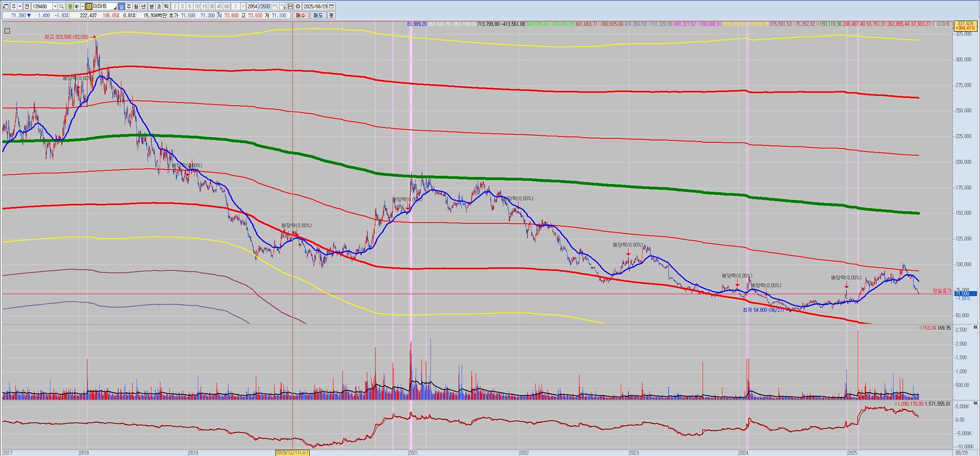The height and width of the screenshot is (456, 980).
Task: Click the 매수 buy button
Action: pyautogui.click(x=301, y=15)
